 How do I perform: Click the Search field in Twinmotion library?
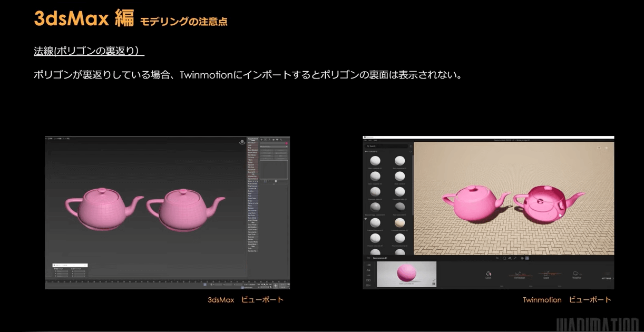[x=387, y=146]
